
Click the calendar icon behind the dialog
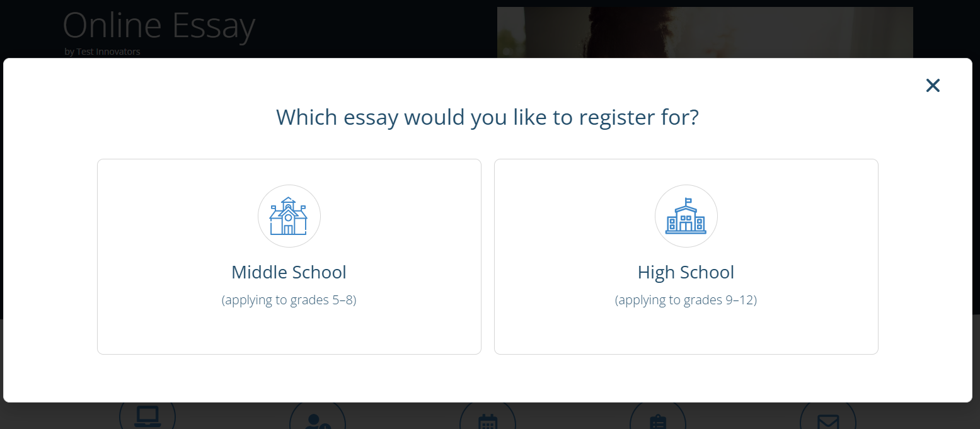(x=488, y=419)
